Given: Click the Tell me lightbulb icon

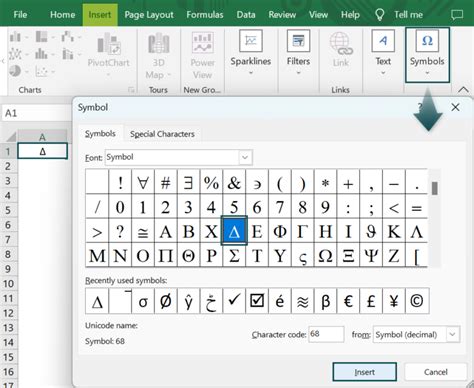Looking at the screenshot, I should (x=380, y=15).
